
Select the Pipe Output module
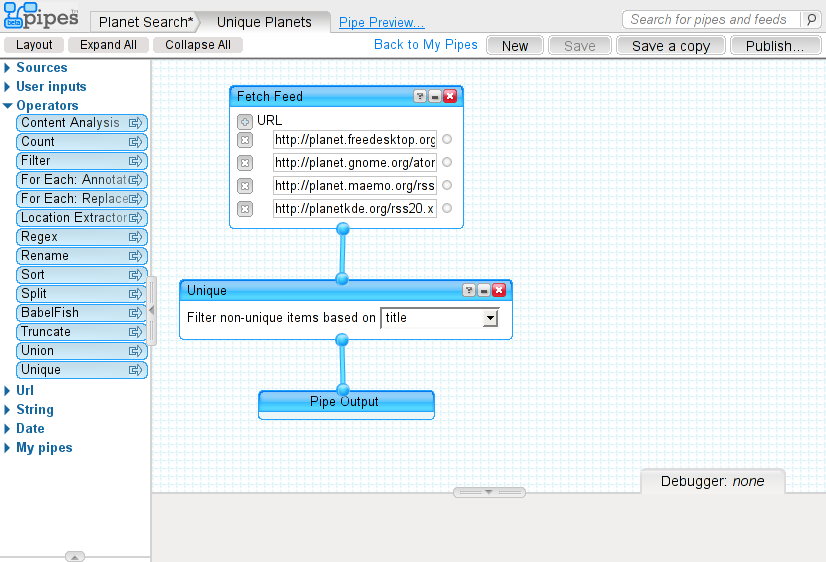pos(346,405)
